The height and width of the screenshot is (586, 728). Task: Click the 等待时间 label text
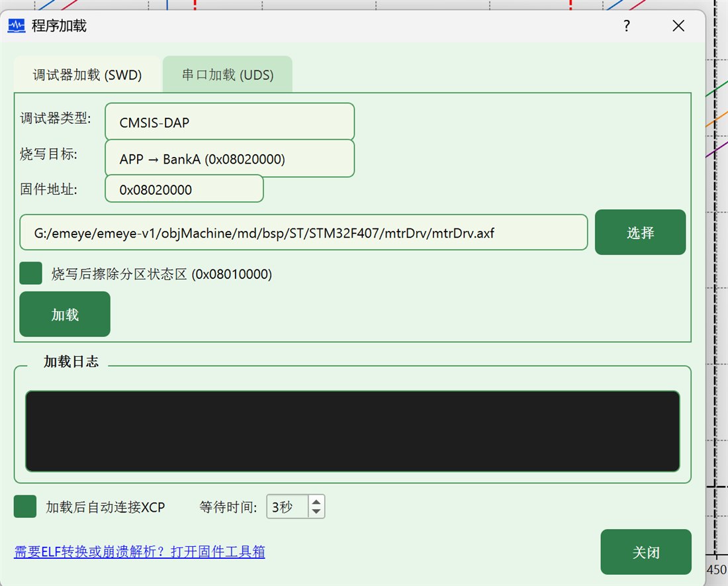point(228,507)
